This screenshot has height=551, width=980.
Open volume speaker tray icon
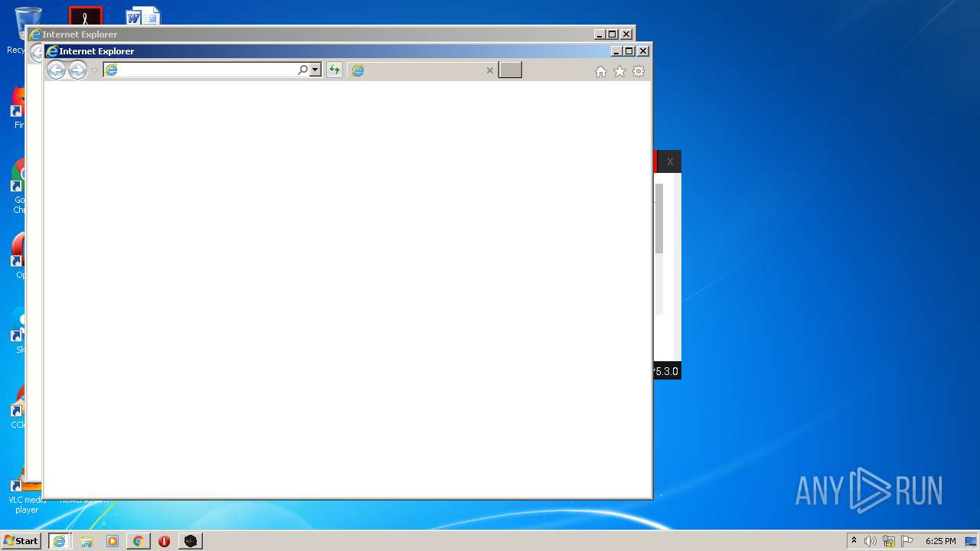[871, 541]
